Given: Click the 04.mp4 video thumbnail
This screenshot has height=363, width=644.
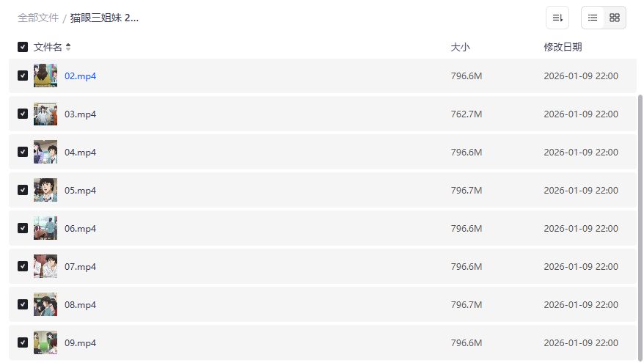Looking at the screenshot, I should [x=45, y=152].
